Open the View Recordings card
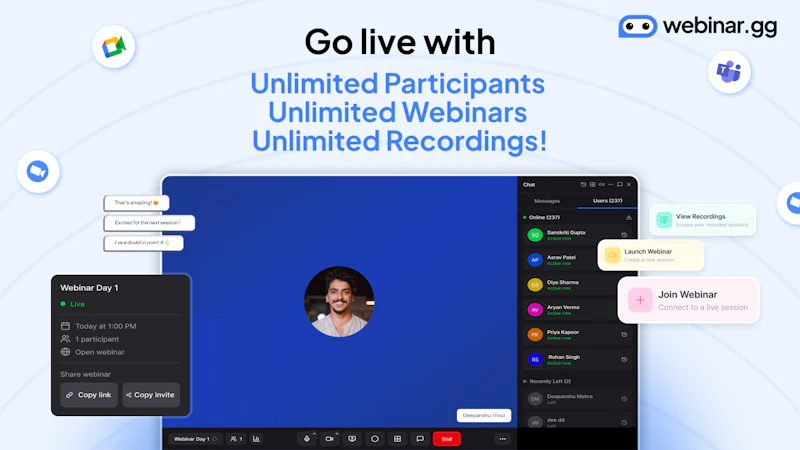Viewport: 800px width, 450px height. (x=703, y=220)
